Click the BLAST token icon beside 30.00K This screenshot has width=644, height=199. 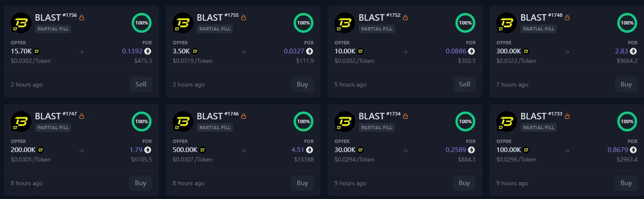click(x=360, y=150)
